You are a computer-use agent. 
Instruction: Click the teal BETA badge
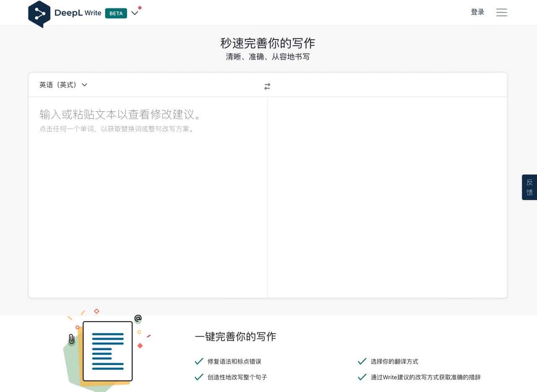(x=115, y=13)
